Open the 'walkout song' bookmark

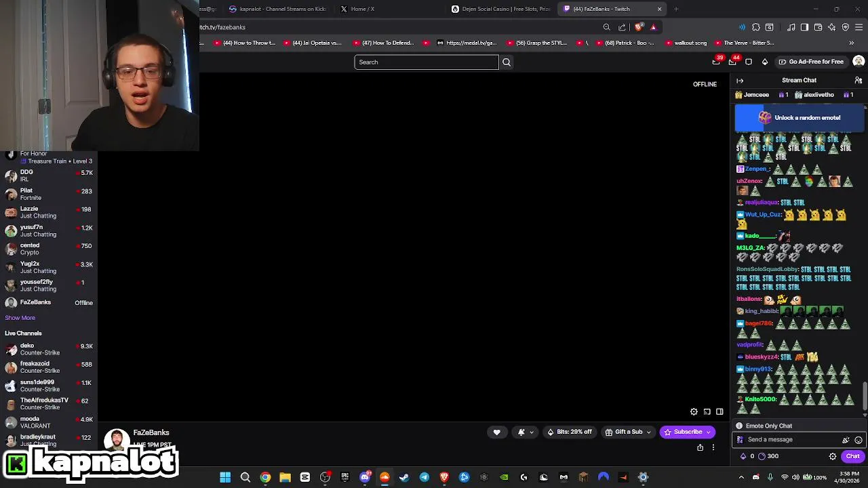686,43
